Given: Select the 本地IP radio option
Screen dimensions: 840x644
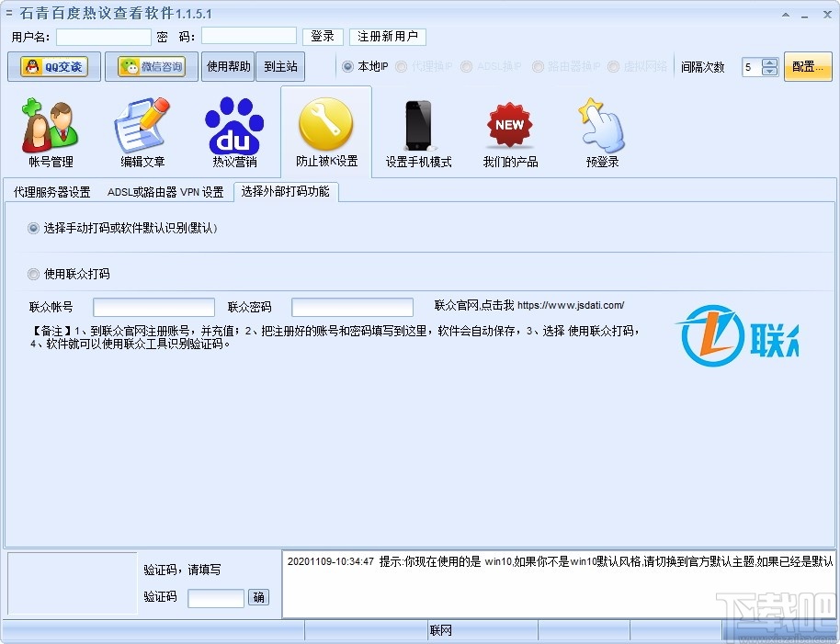Looking at the screenshot, I should click(347, 65).
